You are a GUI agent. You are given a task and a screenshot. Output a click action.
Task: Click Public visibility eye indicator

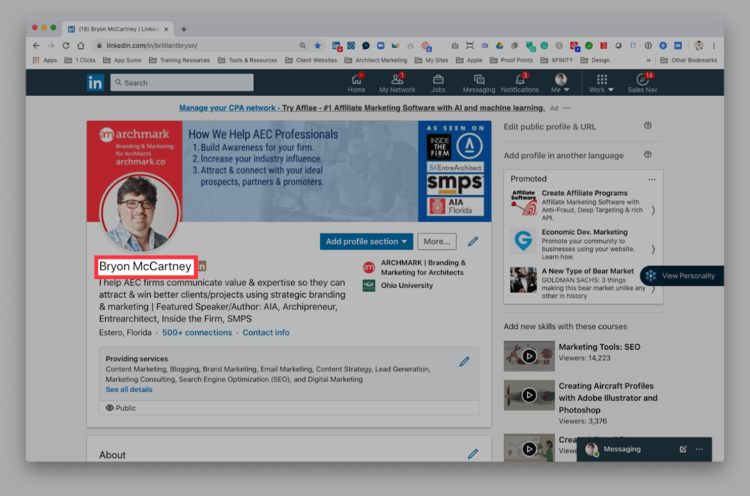pos(121,408)
